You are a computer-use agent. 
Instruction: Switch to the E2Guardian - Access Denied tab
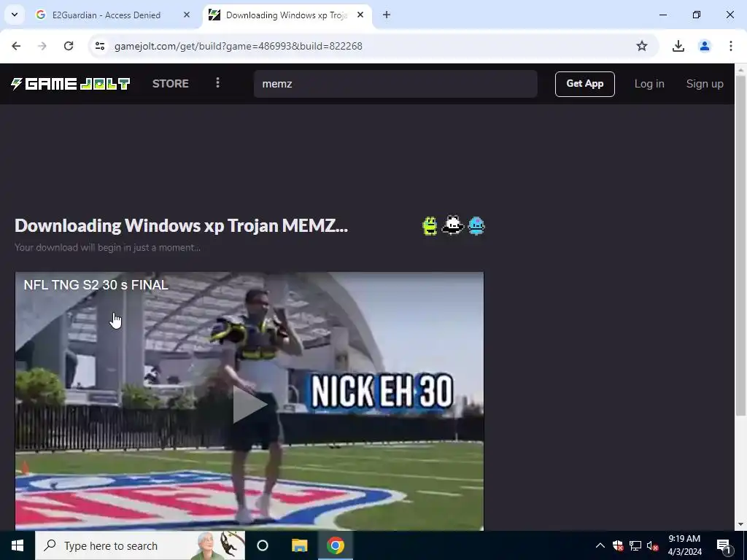point(113,15)
